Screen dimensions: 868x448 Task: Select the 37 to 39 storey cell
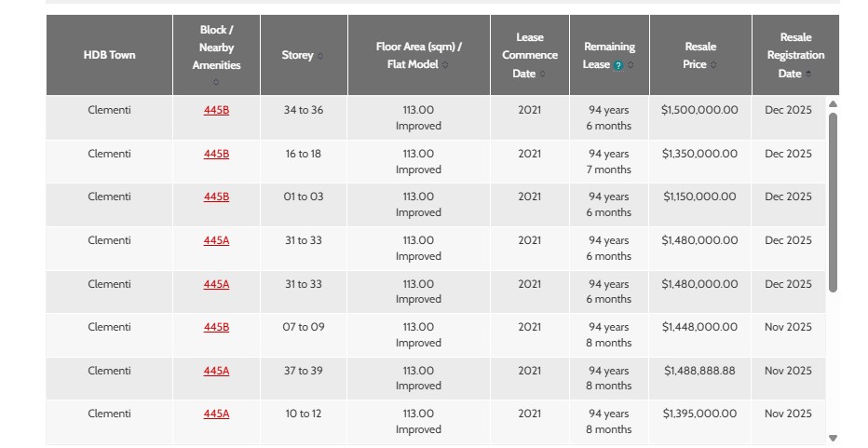(303, 371)
